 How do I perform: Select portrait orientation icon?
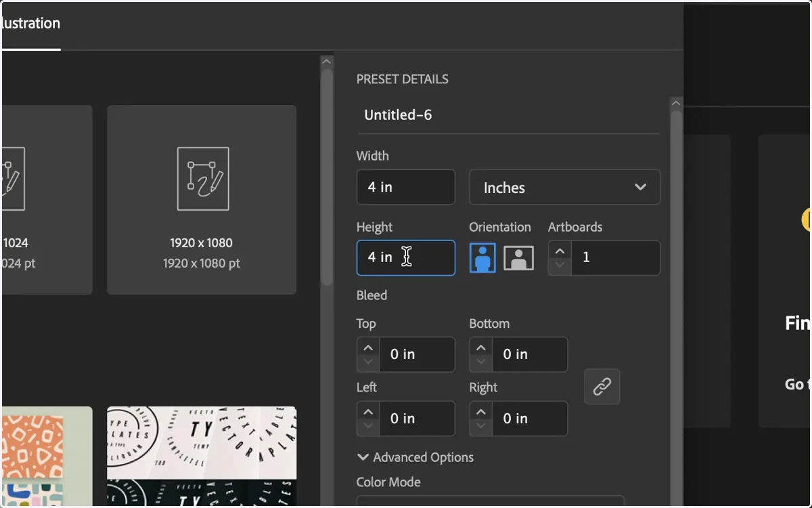tap(482, 258)
